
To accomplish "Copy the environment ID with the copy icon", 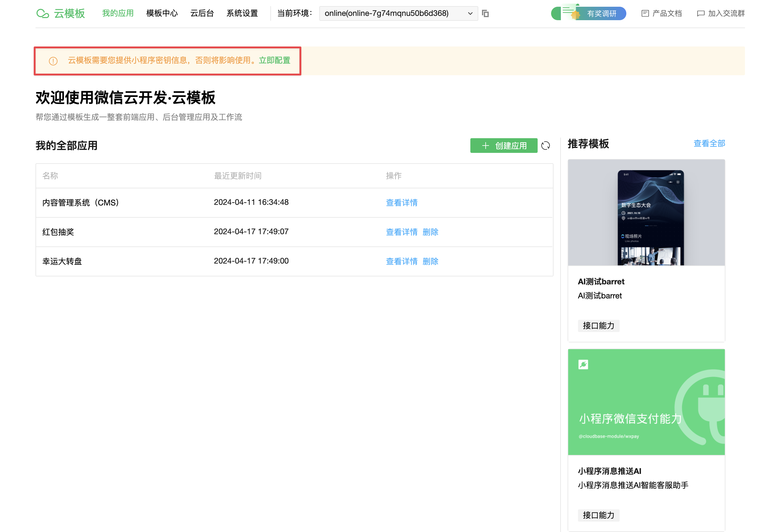I will 485,13.
